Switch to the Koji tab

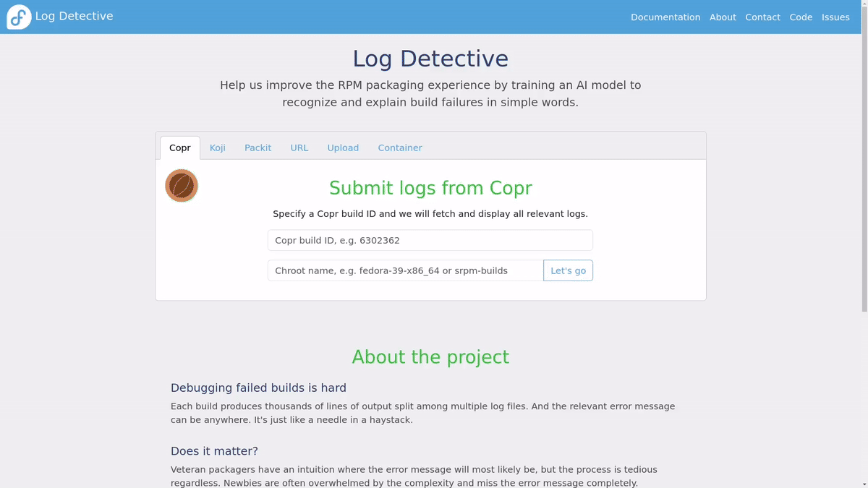(x=218, y=147)
